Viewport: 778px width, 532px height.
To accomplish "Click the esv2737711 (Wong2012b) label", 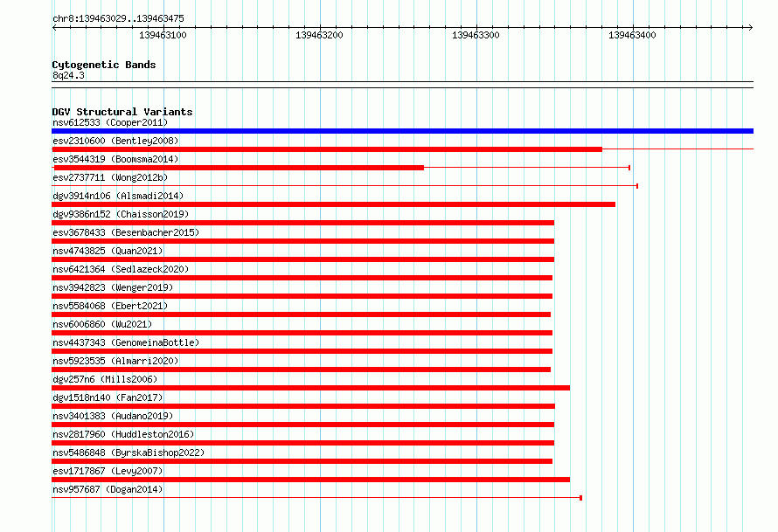I will pos(110,177).
